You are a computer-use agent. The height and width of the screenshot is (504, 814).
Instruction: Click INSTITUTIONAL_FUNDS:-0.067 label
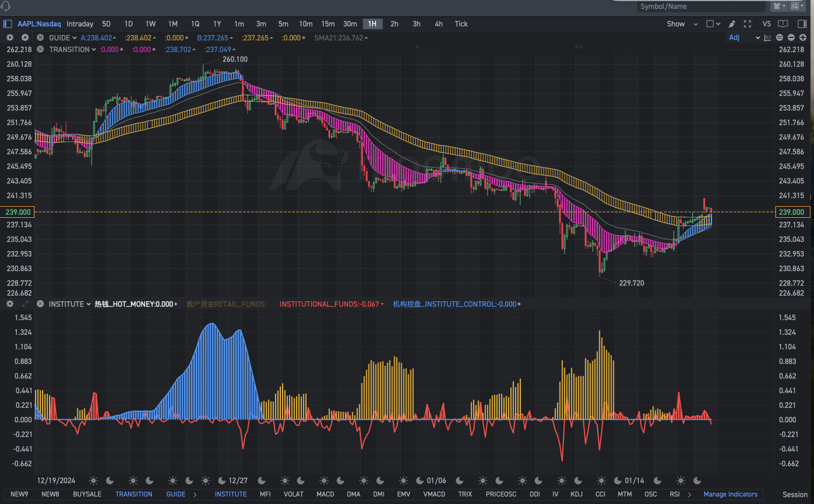coord(329,304)
